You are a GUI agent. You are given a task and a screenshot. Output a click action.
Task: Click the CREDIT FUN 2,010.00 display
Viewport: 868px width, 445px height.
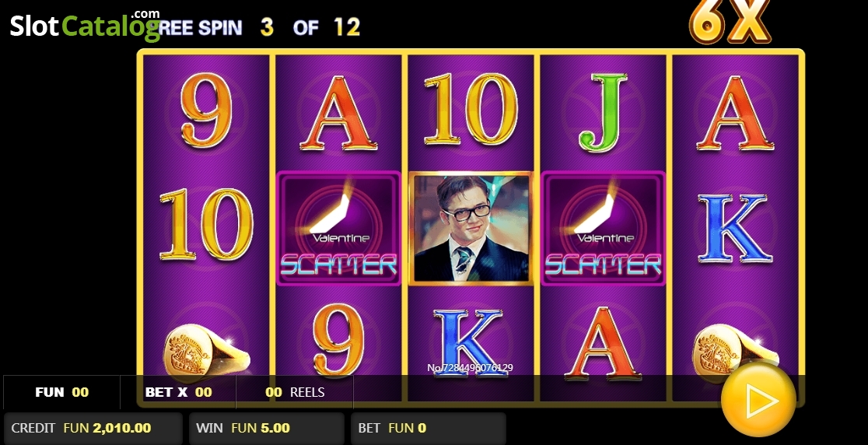pos(93,429)
